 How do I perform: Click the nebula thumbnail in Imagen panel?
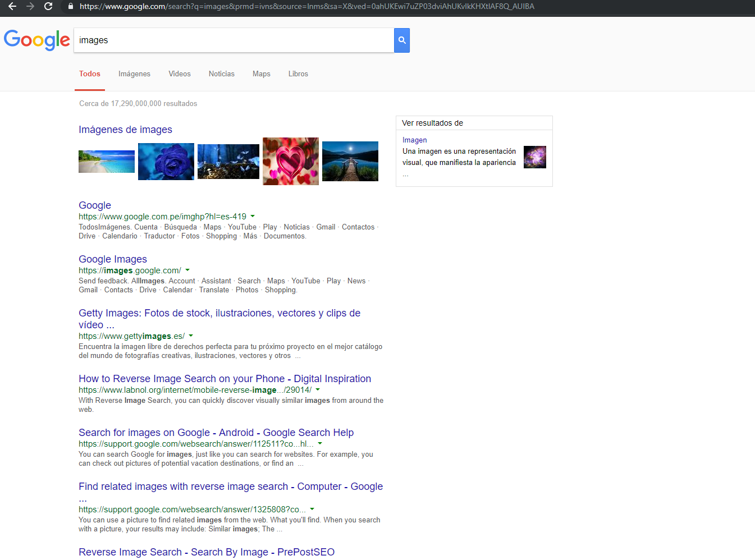535,157
